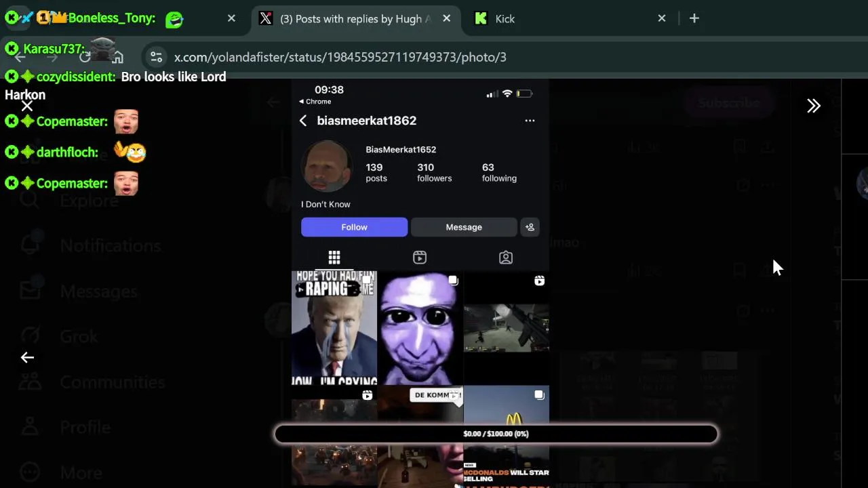The image size is (868, 488).
Task: Close the Posts with replies tab
Action: coord(446,18)
